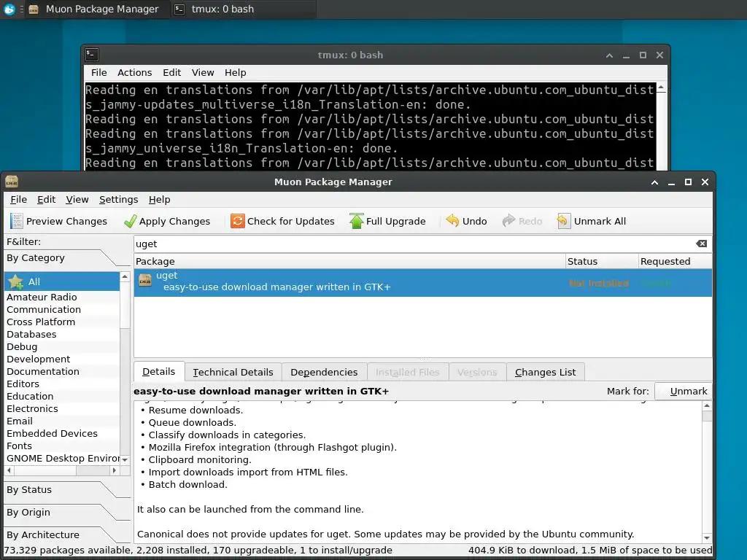This screenshot has width=747, height=560.
Task: Click the Unmark All icon
Action: point(564,221)
